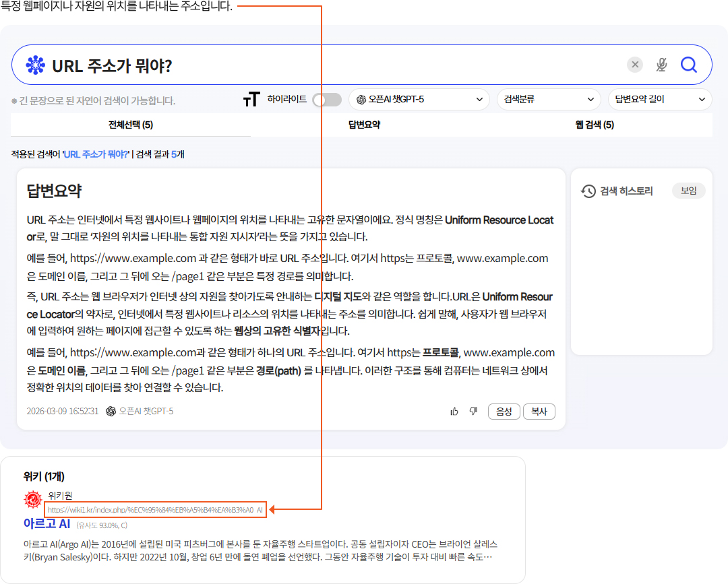Open the 아르고 AI result title link
Viewport: 728px width, 584px height.
point(47,523)
